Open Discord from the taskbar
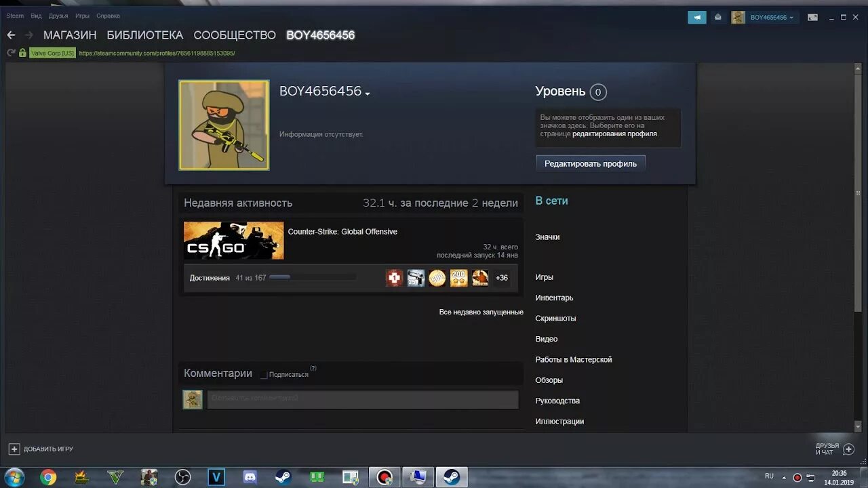The width and height of the screenshot is (868, 488). tap(250, 477)
